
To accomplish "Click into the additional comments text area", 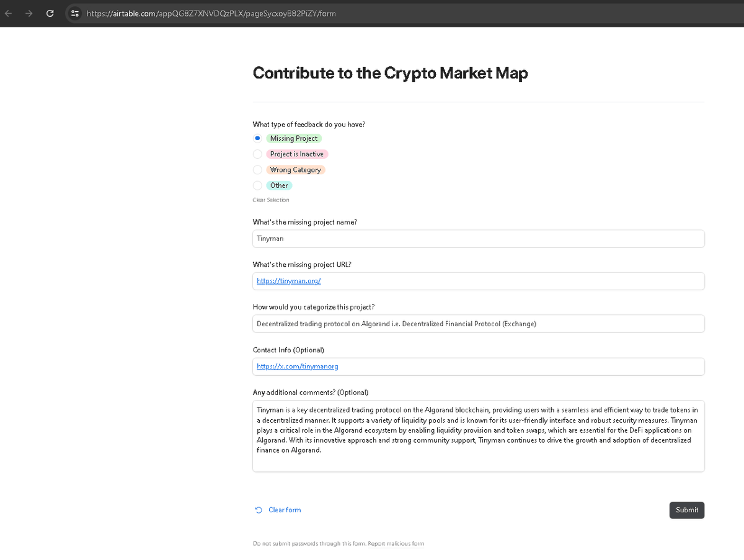I will click(479, 436).
